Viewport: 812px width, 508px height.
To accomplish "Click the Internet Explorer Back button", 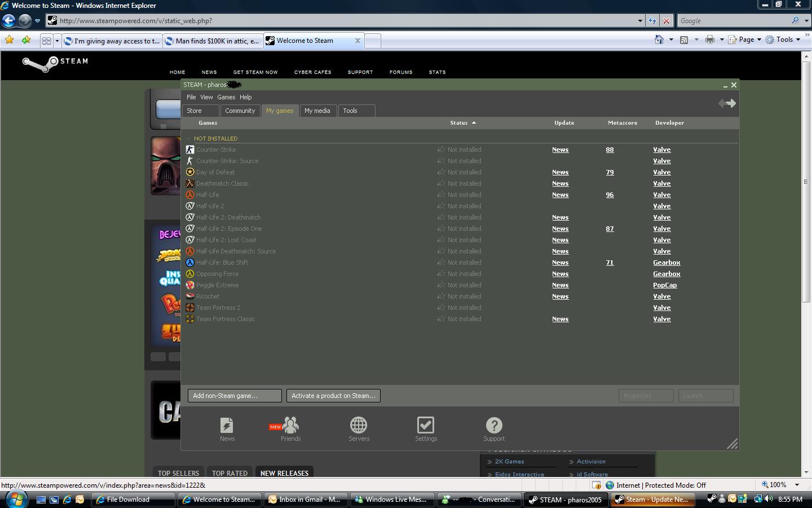I will coord(8,21).
